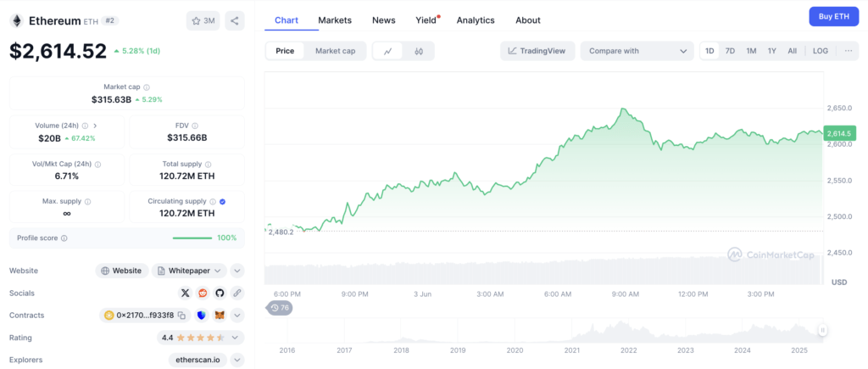Click the share icon next to the watchlist button
The height and width of the screenshot is (369, 868).
(x=235, y=21)
